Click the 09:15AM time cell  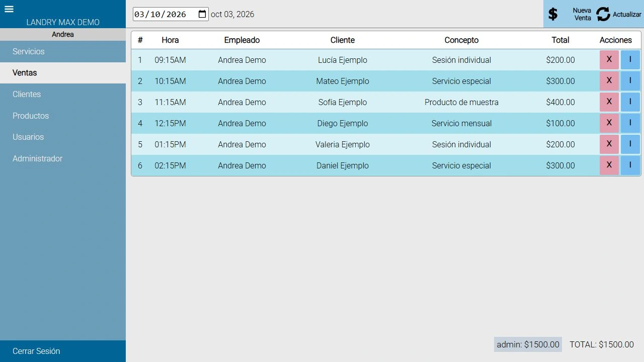pos(170,60)
